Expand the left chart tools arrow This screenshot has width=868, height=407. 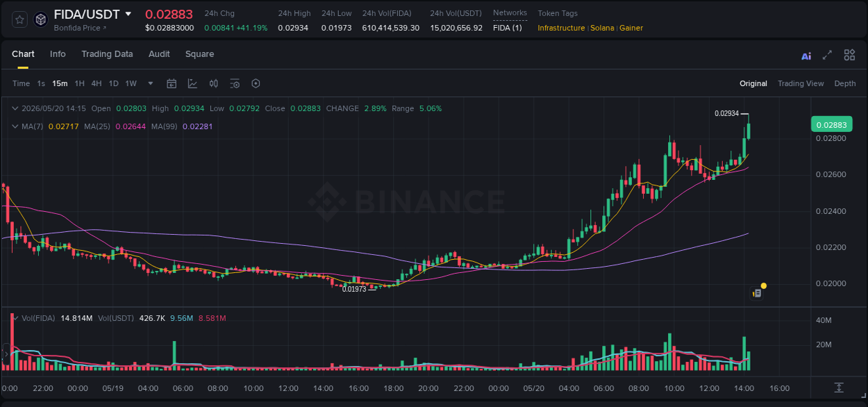pyautogui.click(x=6, y=354)
